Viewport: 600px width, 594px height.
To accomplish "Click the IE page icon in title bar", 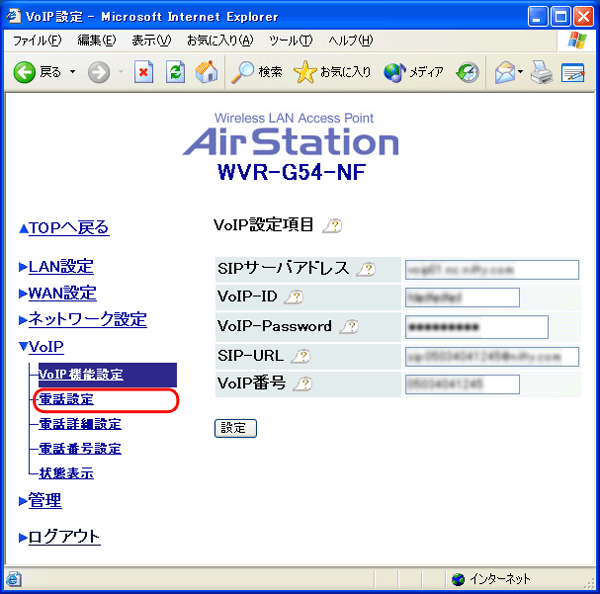I will 13,16.
